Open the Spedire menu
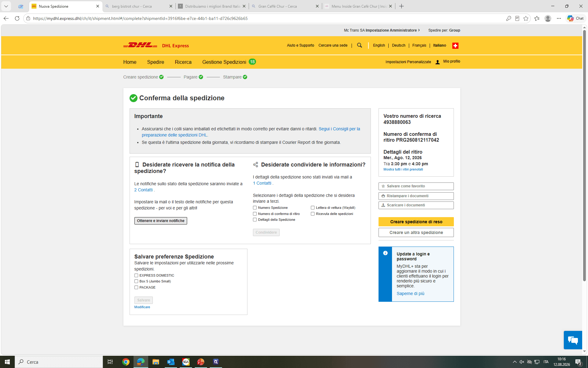588x368 pixels. point(156,62)
